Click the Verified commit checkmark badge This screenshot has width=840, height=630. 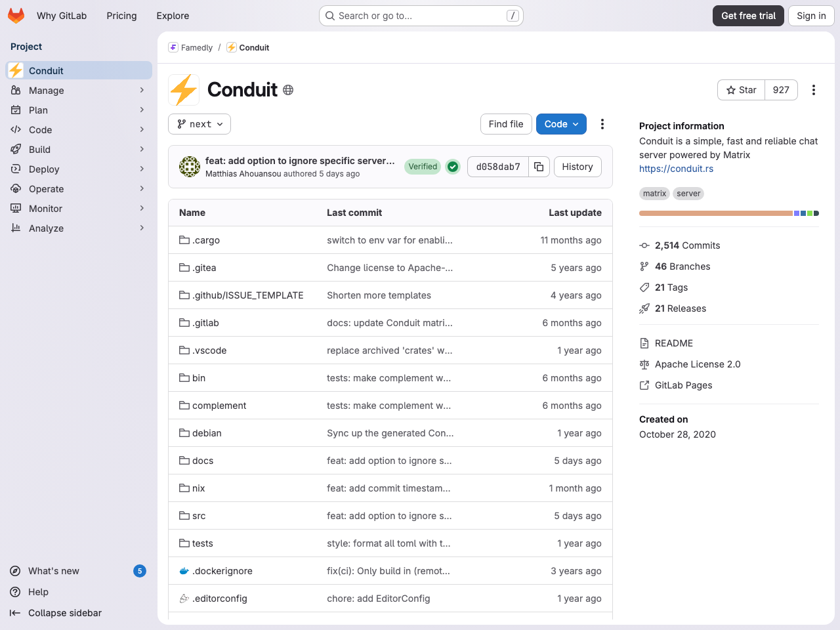pyautogui.click(x=452, y=167)
